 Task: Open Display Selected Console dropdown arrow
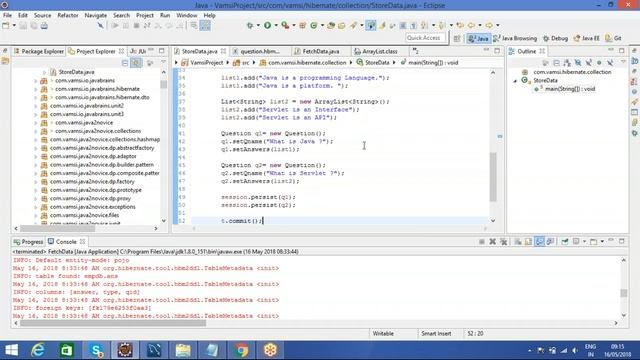[x=584, y=242]
